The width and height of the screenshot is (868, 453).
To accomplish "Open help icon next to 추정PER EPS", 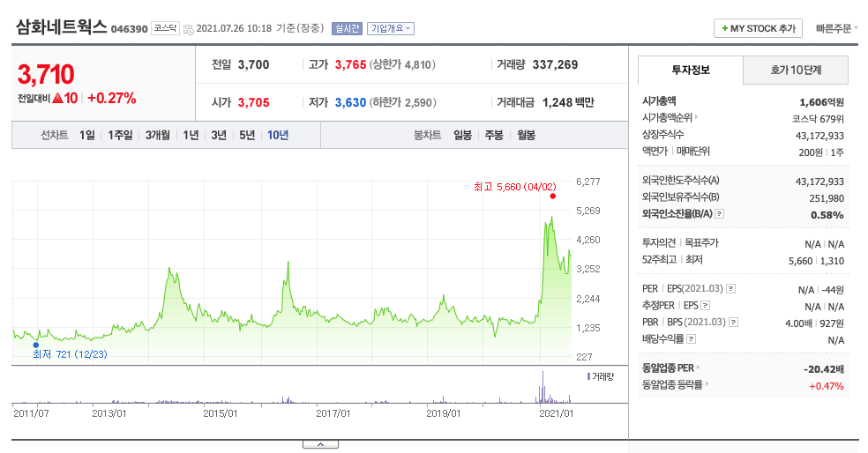I will [706, 305].
